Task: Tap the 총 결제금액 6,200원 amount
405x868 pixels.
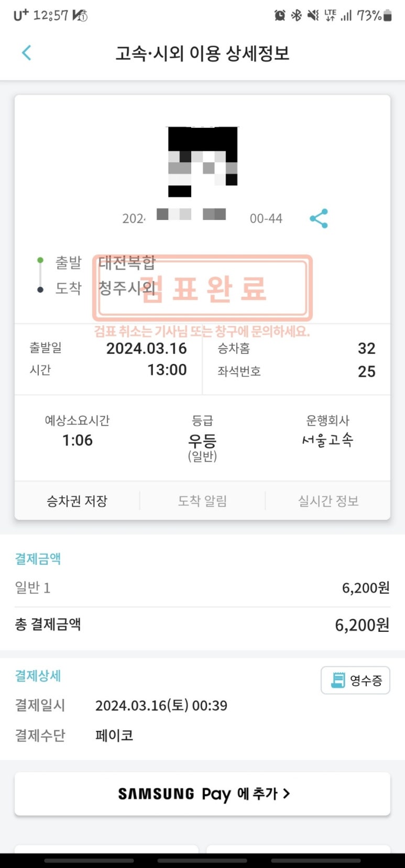Action: tap(362, 625)
